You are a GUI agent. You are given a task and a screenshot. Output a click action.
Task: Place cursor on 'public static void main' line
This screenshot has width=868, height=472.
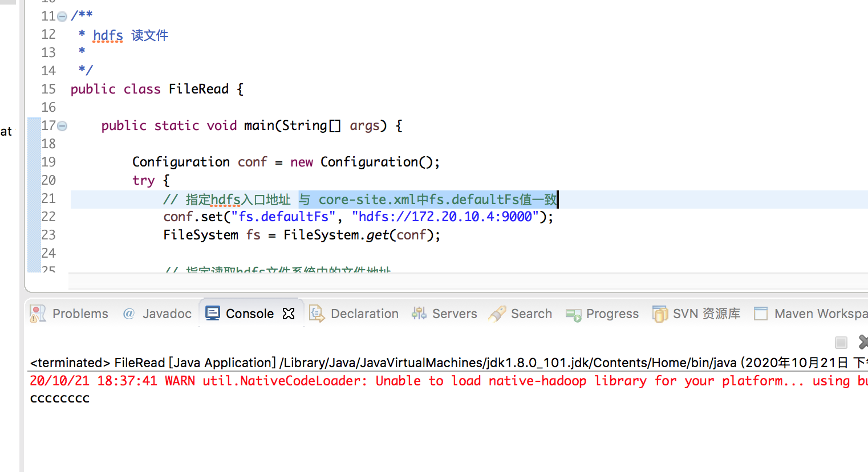click(252, 125)
